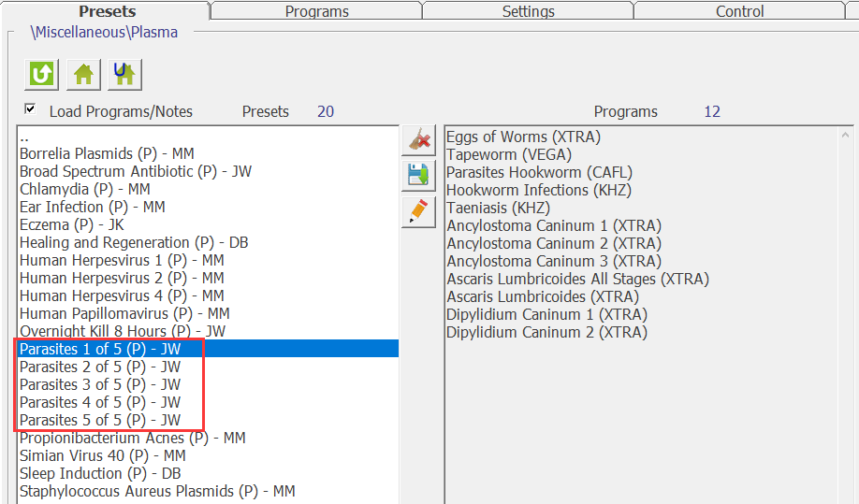Select the Borrelia Plasmids preset
This screenshot has height=504, width=859.
(107, 154)
